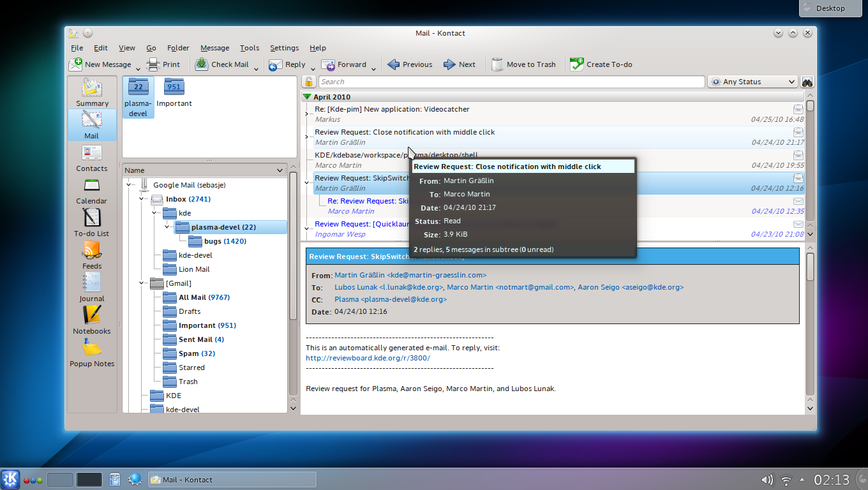Open the Important favorite folder icon
Viewport: 868px width, 490px height.
tap(174, 93)
